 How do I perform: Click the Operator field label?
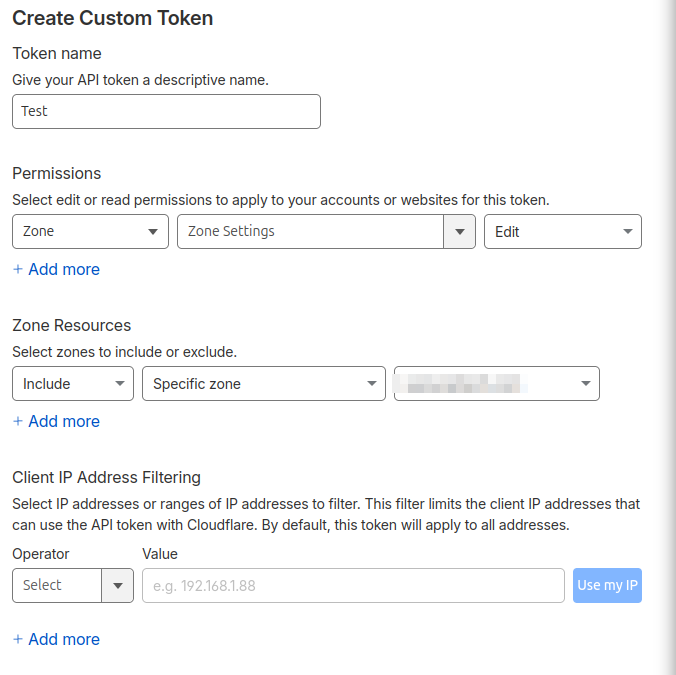coord(41,554)
